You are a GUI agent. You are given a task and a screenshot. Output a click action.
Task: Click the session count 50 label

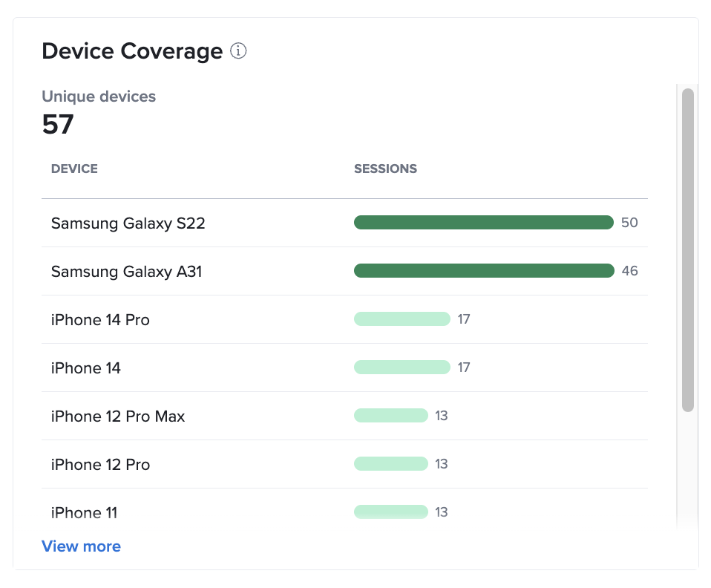[x=629, y=222]
